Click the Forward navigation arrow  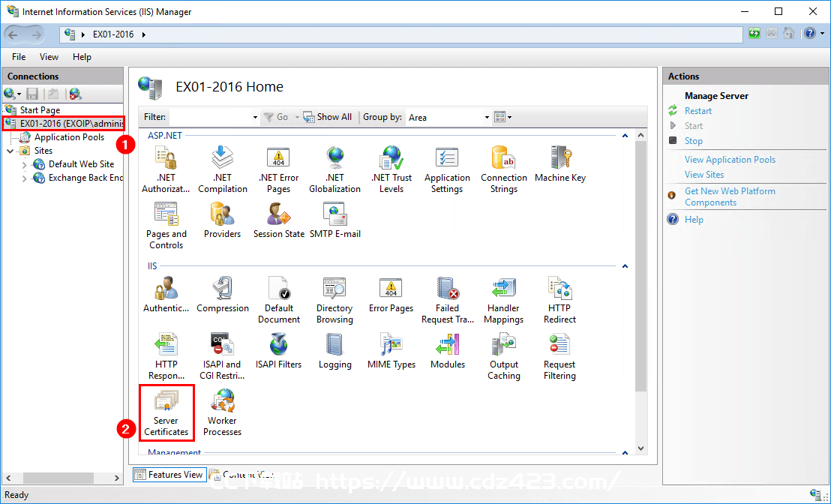[x=36, y=34]
